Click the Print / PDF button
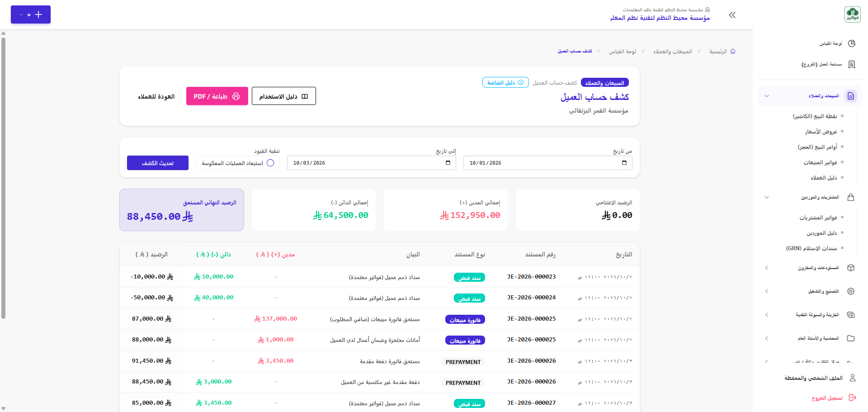The image size is (868, 412). [217, 96]
